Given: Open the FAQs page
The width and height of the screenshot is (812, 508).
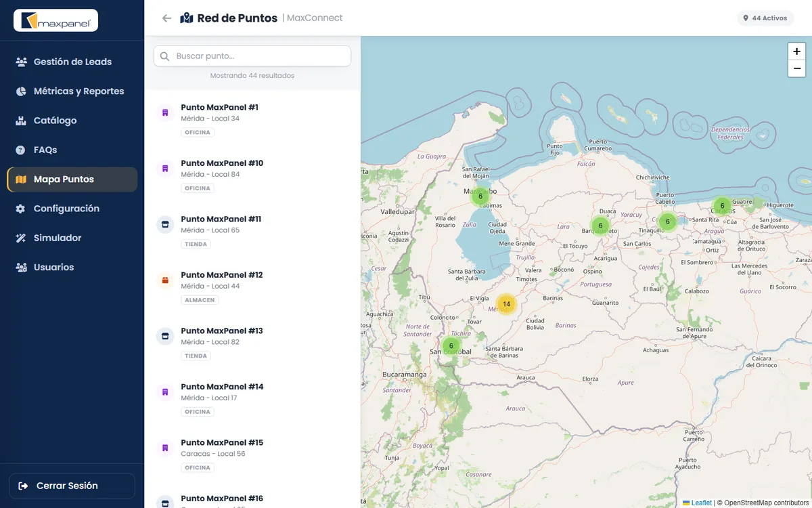Looking at the screenshot, I should [72, 150].
